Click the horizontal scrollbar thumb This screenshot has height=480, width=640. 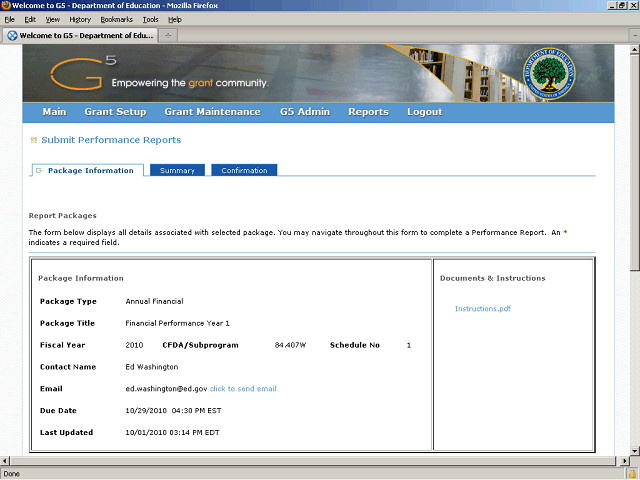coord(312,461)
